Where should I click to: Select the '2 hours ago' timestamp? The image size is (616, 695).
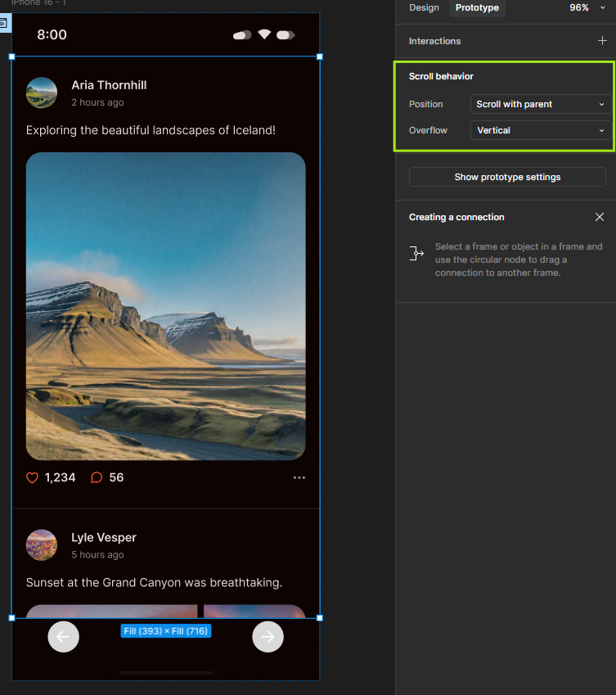(97, 102)
